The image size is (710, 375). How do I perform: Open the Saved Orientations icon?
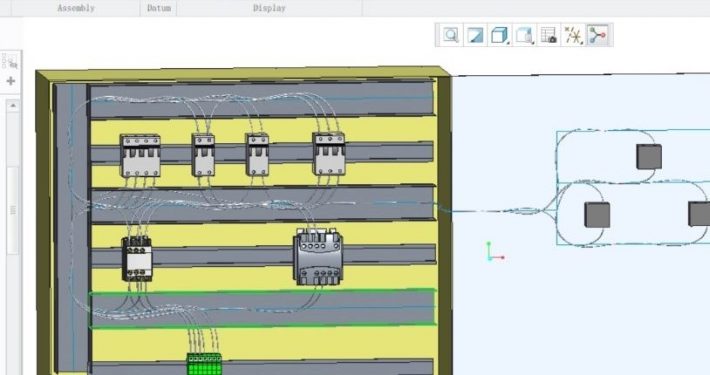coord(523,35)
